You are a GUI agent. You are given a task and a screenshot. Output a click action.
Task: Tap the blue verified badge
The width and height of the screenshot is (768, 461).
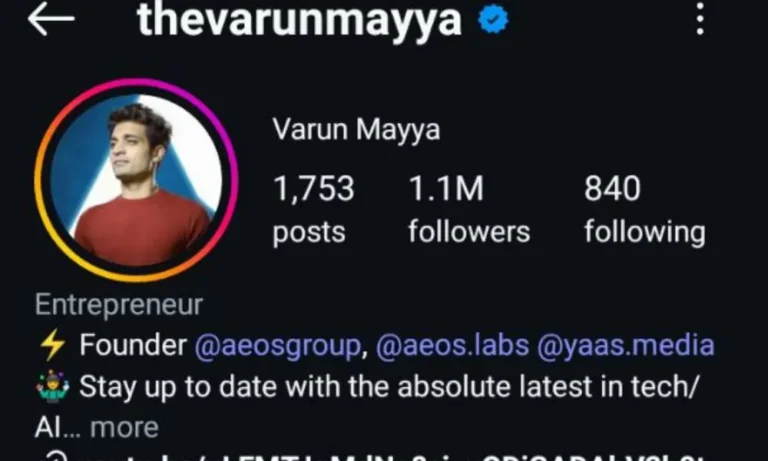point(494,19)
